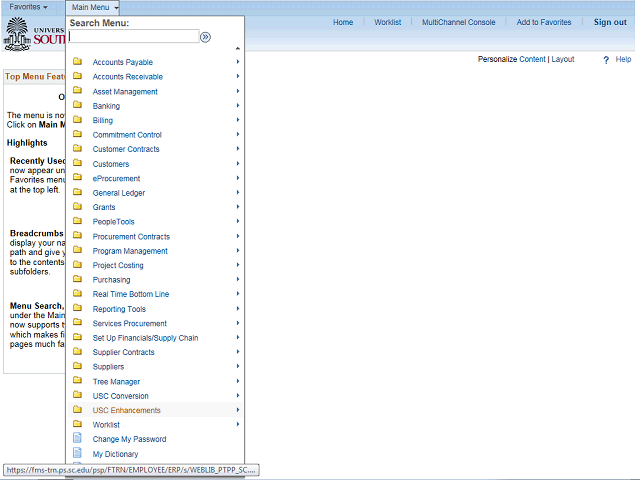Click the Change My Password document icon
The image size is (640, 480).
coord(77,438)
